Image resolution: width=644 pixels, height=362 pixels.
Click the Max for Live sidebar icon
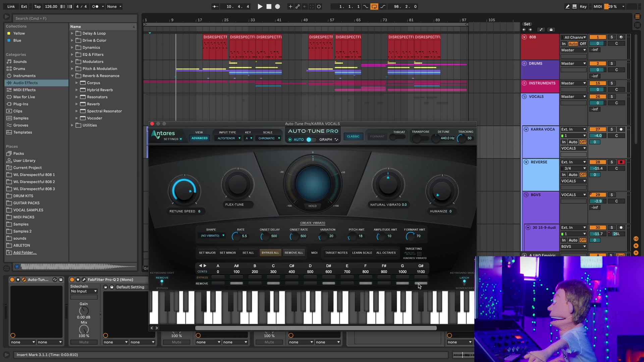[x=9, y=97]
